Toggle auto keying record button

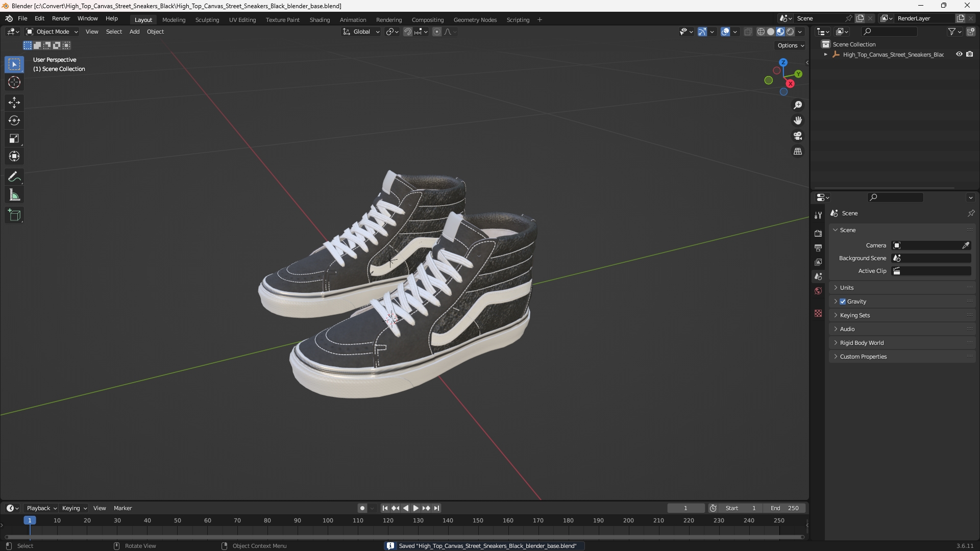click(x=362, y=508)
